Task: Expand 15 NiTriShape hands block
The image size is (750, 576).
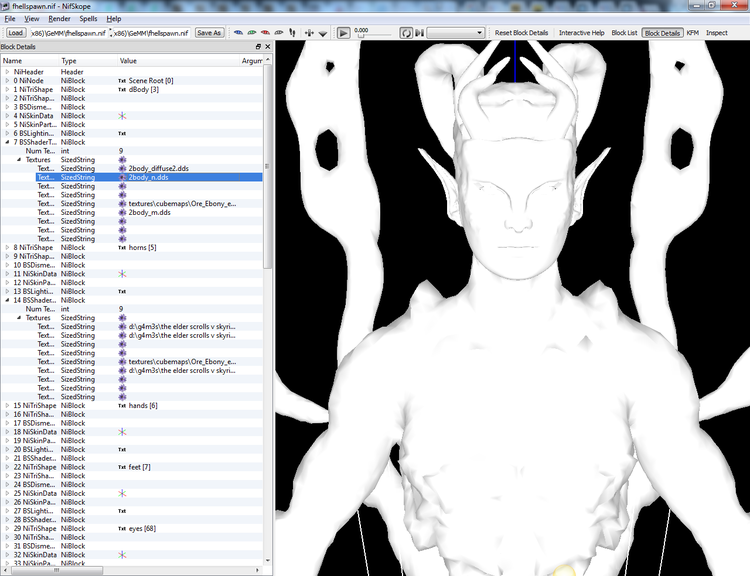Action: (7, 405)
